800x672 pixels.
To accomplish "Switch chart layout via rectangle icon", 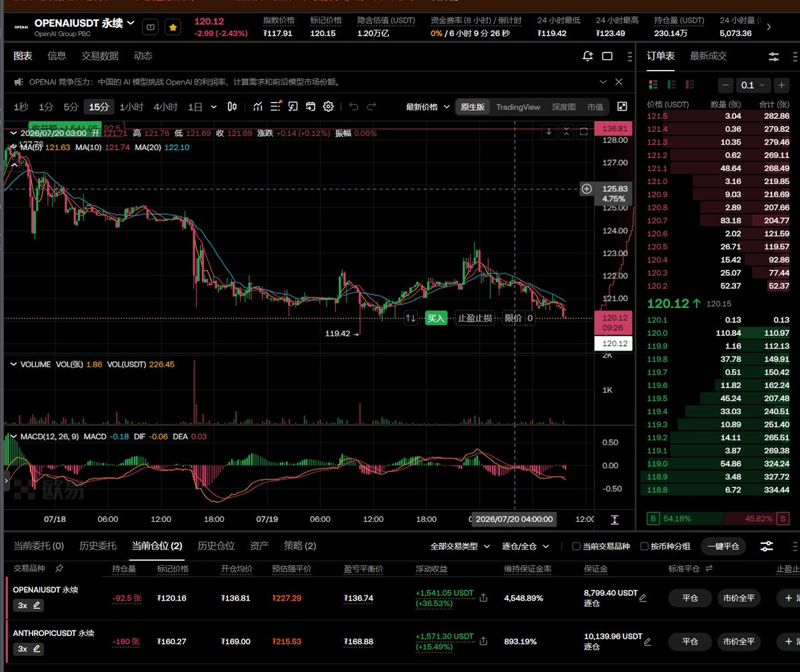I will tap(607, 56).
